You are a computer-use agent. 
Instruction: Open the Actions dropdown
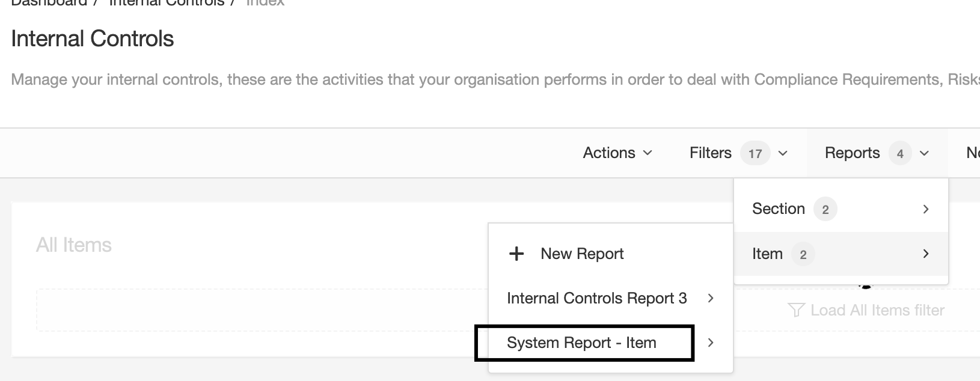617,153
